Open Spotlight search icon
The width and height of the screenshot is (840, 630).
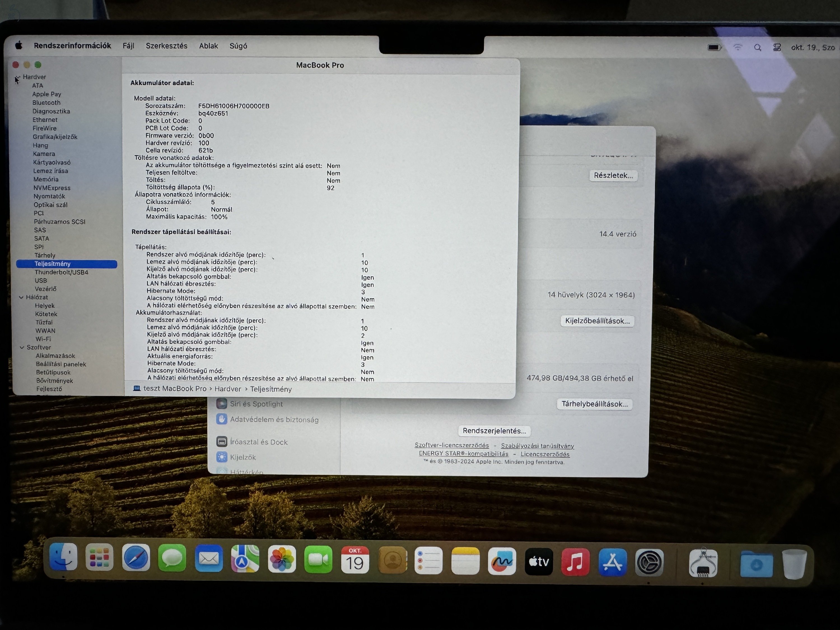[x=758, y=48]
